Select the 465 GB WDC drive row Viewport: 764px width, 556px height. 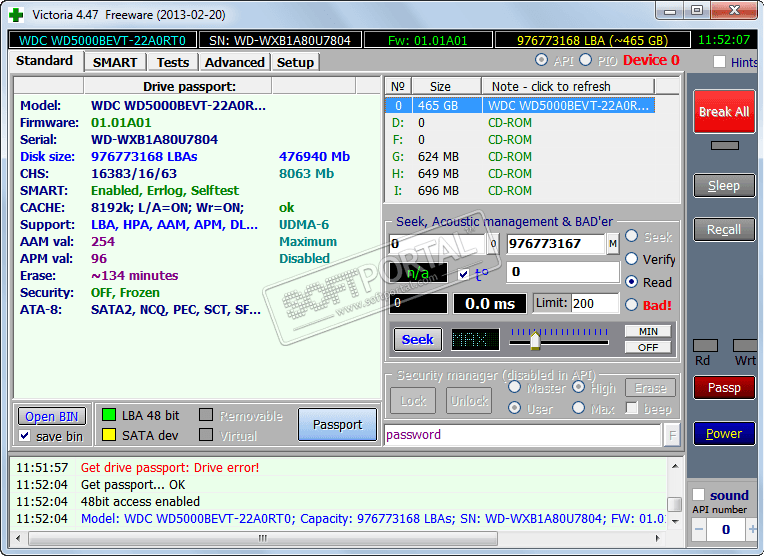point(519,105)
